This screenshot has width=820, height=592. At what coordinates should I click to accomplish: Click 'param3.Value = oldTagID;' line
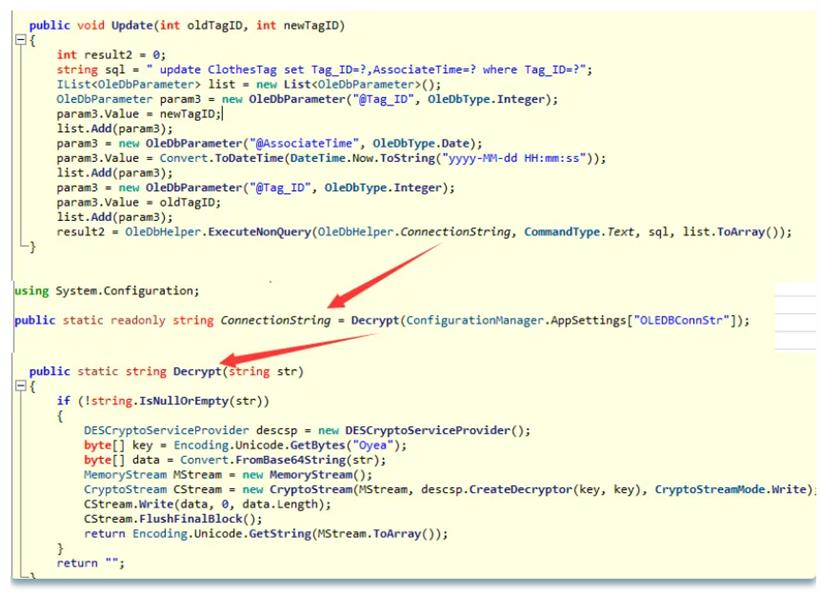point(139,202)
